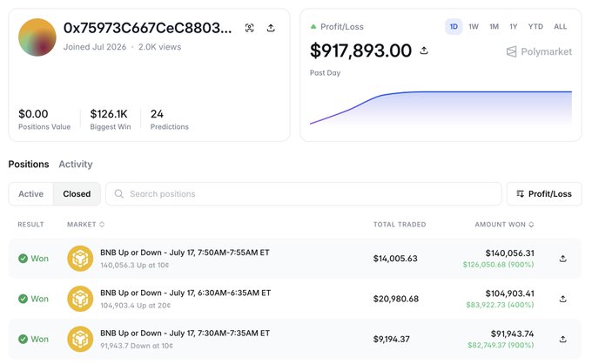Click Won checkmark in 7:50AM row
The width and height of the screenshot is (592, 364).
[23, 259]
